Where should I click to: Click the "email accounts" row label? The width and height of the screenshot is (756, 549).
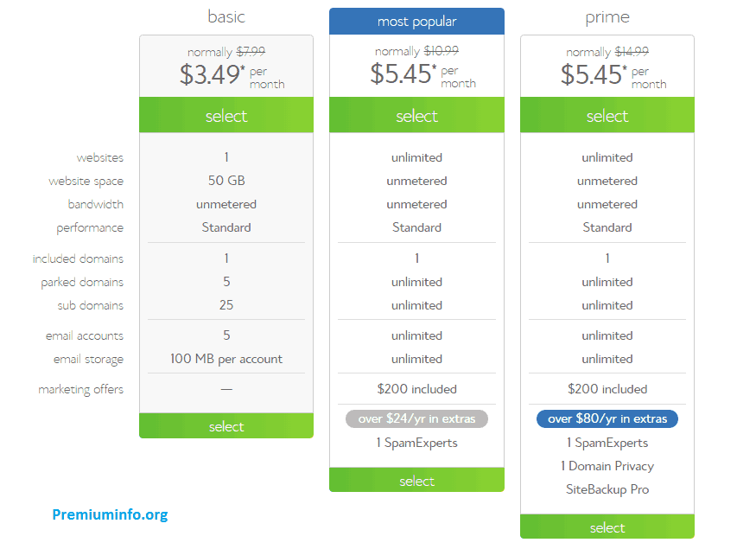click(x=85, y=336)
